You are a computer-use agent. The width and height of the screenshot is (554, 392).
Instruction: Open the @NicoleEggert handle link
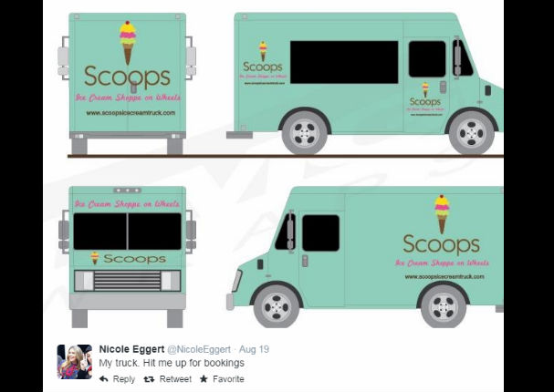pos(199,349)
